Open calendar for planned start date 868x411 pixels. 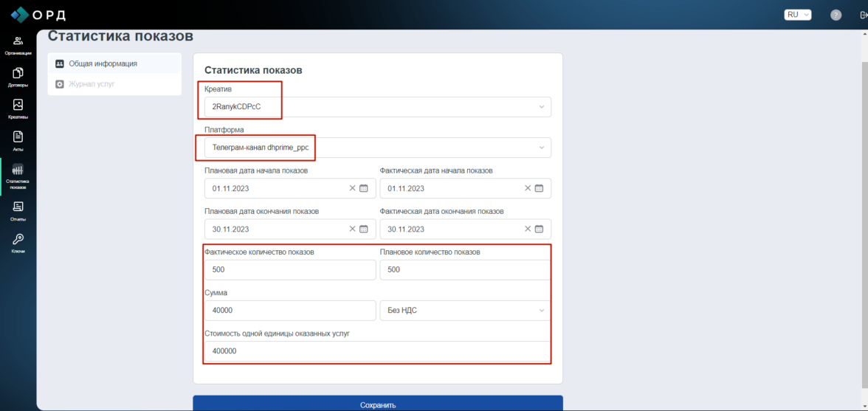point(364,188)
